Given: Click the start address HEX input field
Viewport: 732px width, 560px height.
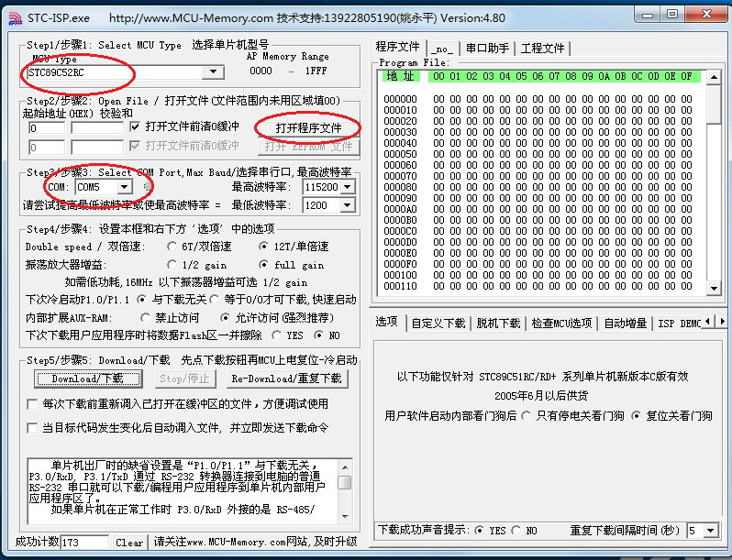Looking at the screenshot, I should [44, 128].
